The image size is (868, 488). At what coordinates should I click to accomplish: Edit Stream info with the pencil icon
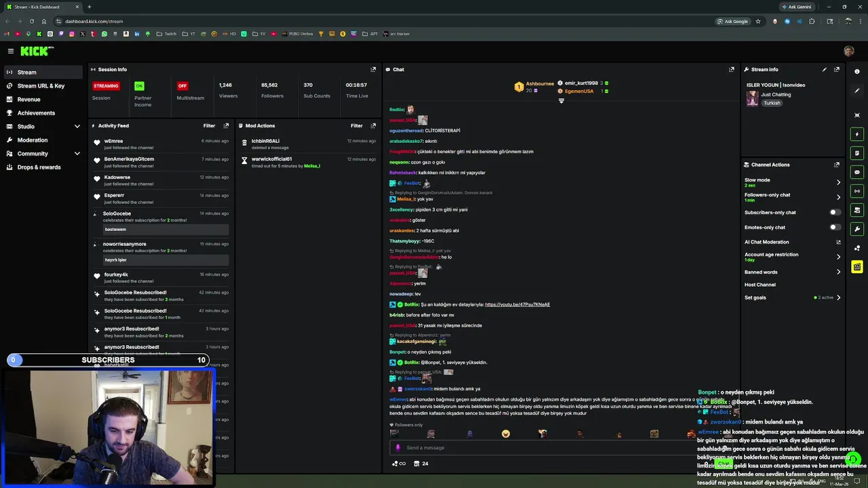tap(825, 69)
